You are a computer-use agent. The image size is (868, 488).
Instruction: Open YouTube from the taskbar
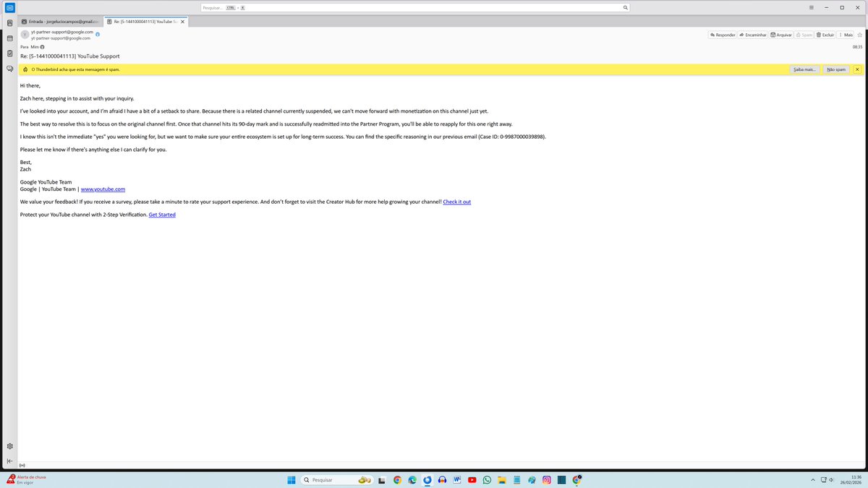coord(472,479)
